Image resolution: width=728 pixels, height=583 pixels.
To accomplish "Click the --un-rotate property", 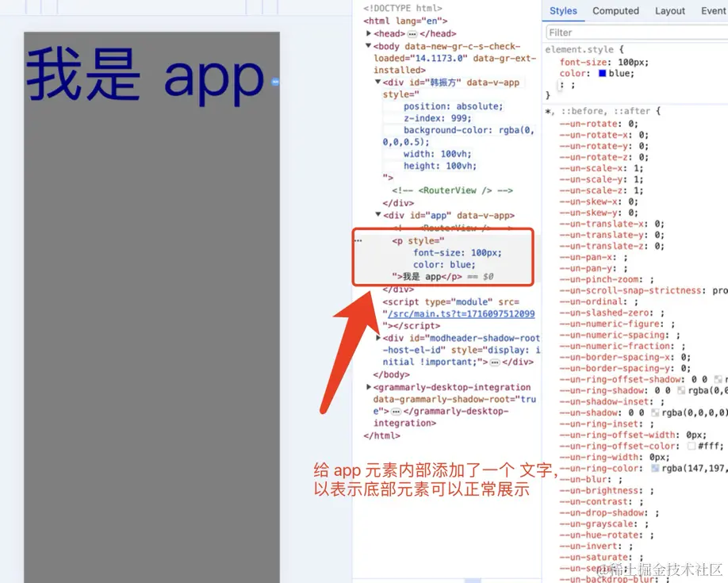I will 589,124.
